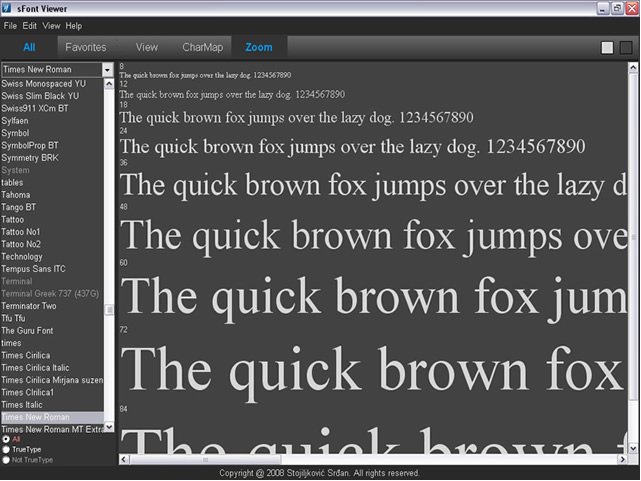641x481 pixels.
Task: Select lowercase times font entry
Action: [x=52, y=343]
